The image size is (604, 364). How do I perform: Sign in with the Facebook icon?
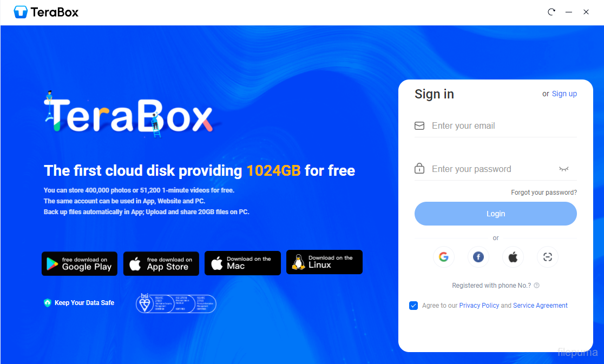pyautogui.click(x=478, y=257)
